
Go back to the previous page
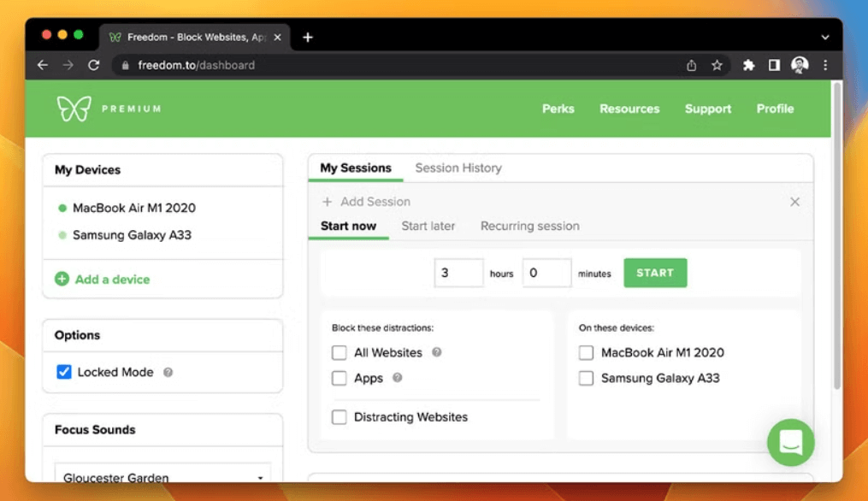pos(43,65)
